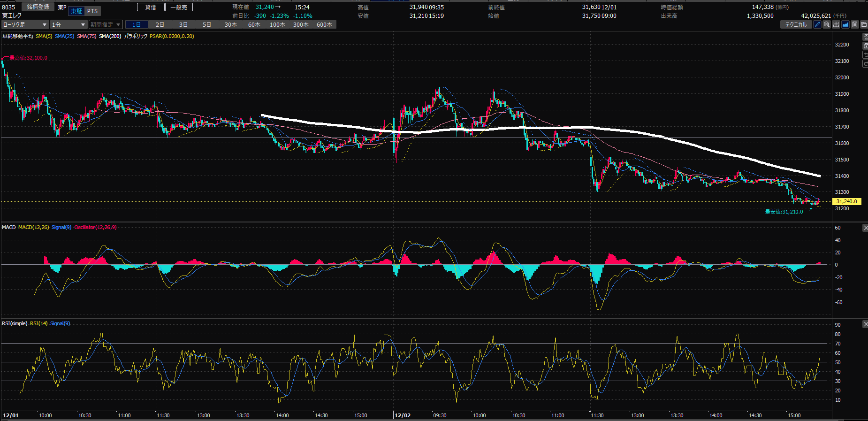The height and width of the screenshot is (421, 868).
Task: Click the open folder icon
Action: (x=864, y=24)
